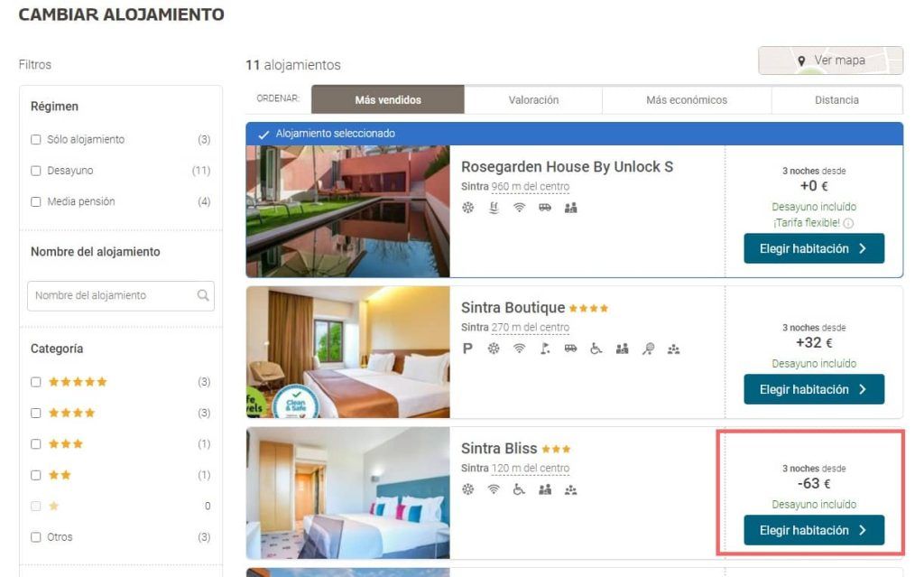The height and width of the screenshot is (577, 924).
Task: Open the Rosegarden House pool photo
Action: [x=347, y=211]
